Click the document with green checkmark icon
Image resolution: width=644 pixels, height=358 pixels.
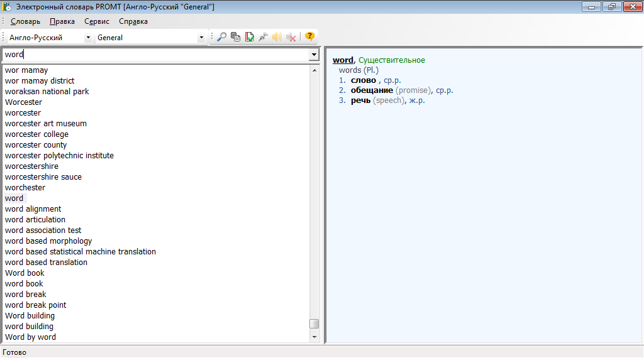point(249,37)
